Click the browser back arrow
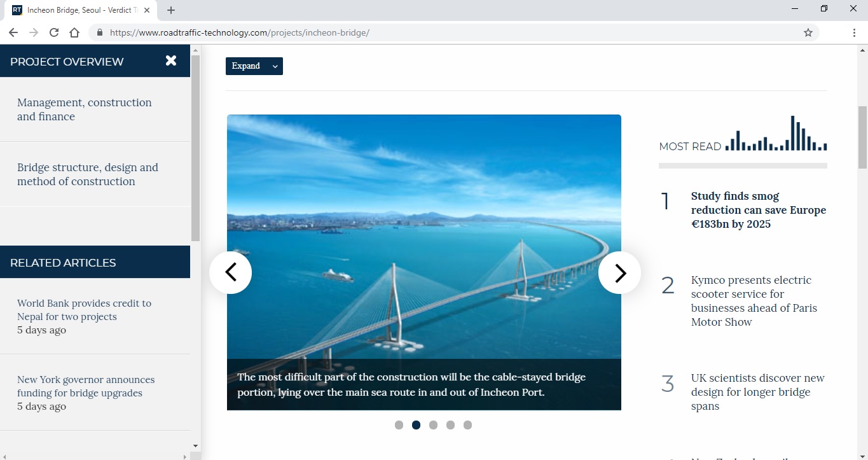The image size is (868, 460). [x=13, y=32]
